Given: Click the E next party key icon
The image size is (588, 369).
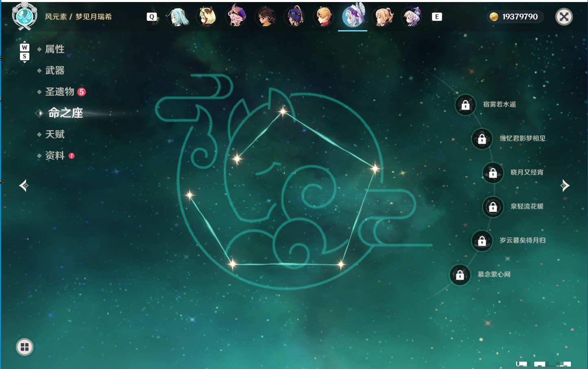Looking at the screenshot, I should coord(437,17).
